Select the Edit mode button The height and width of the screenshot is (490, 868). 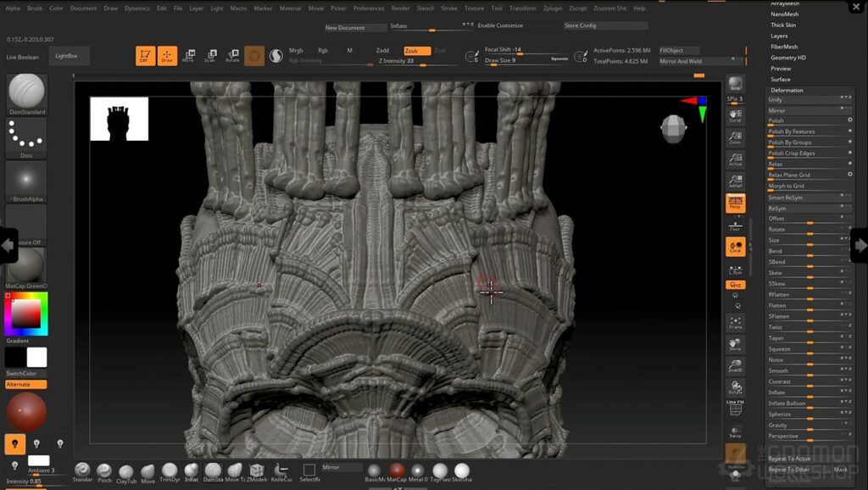point(145,56)
